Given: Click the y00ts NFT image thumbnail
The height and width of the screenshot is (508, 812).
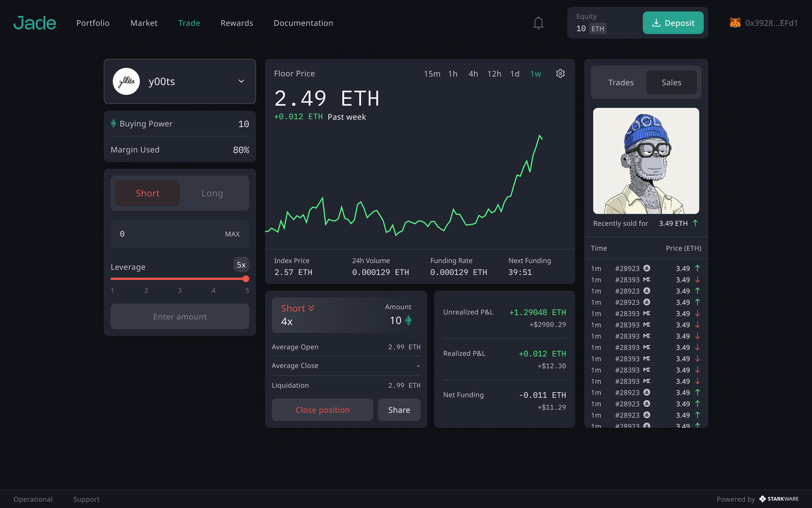Looking at the screenshot, I should [646, 161].
